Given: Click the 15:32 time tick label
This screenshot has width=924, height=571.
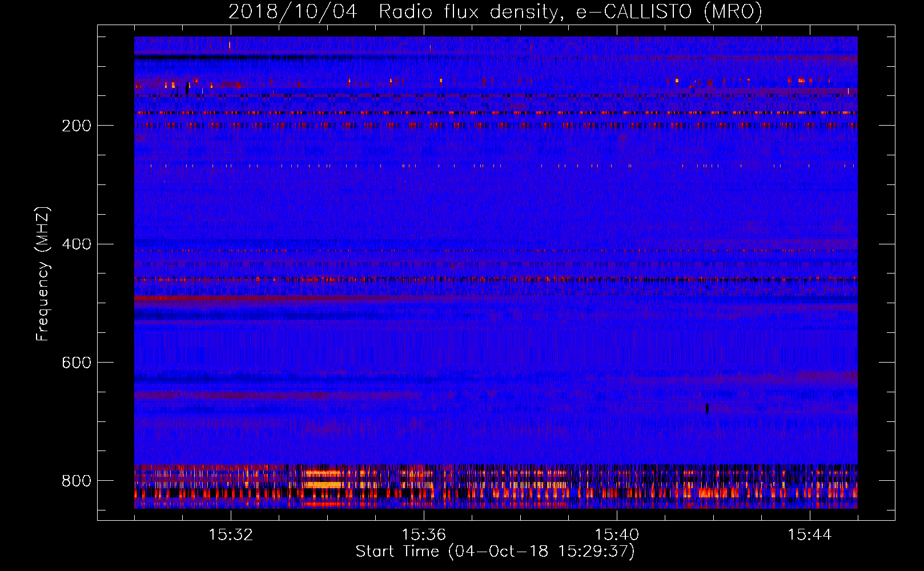Looking at the screenshot, I should tap(231, 535).
